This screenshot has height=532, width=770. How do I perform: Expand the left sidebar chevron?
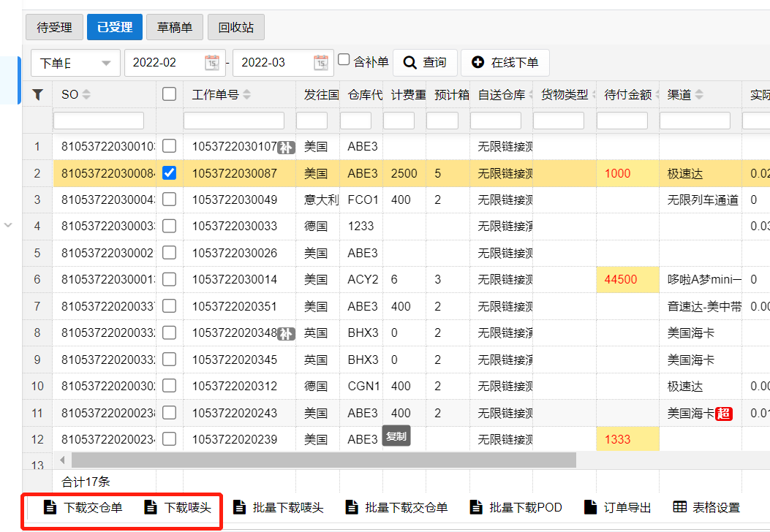click(x=8, y=225)
